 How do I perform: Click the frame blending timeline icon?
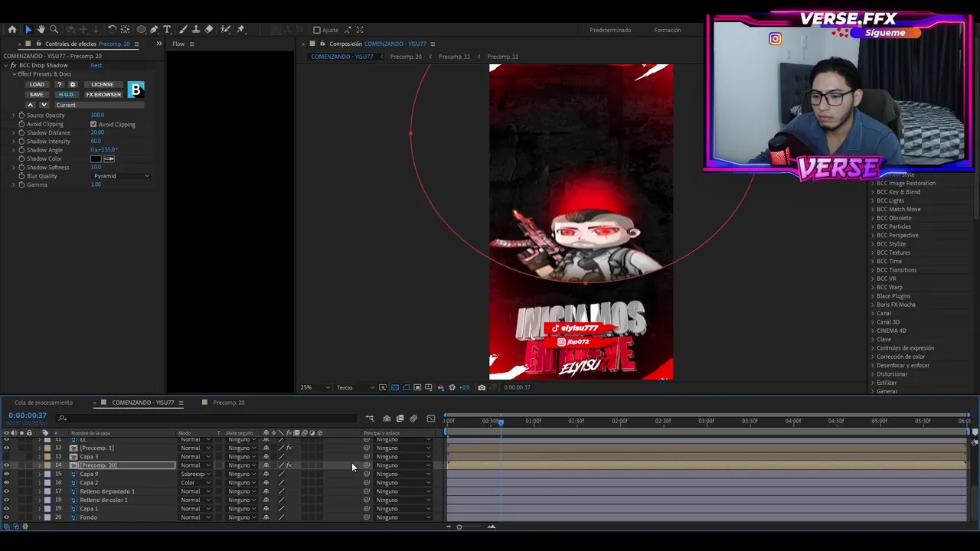pos(400,419)
